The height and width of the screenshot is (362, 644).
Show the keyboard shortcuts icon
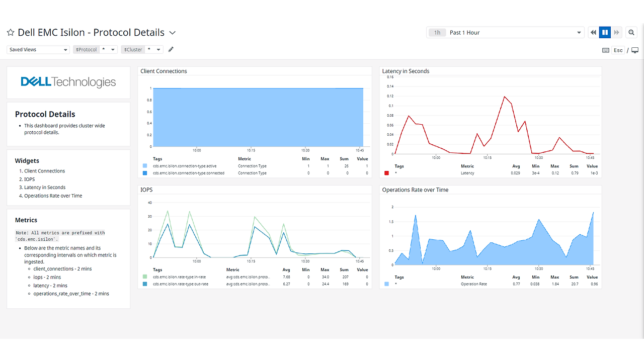(x=606, y=50)
